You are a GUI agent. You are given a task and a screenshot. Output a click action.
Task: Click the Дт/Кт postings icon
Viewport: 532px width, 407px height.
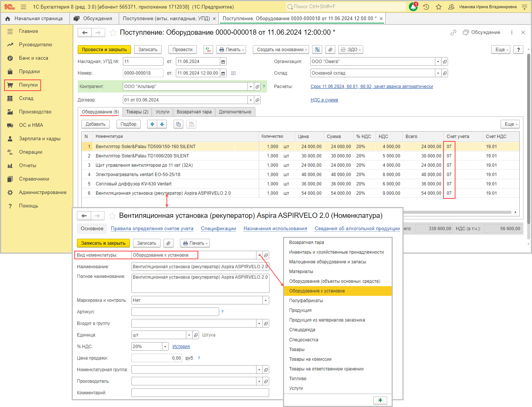pos(208,50)
